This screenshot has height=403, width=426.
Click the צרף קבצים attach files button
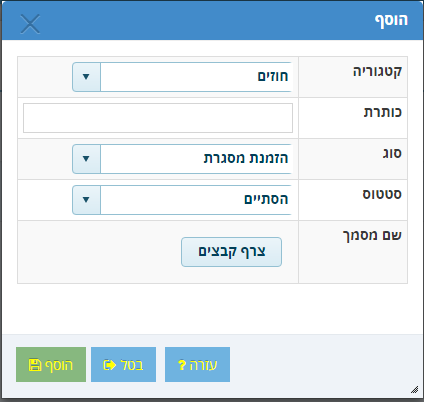pos(231,252)
